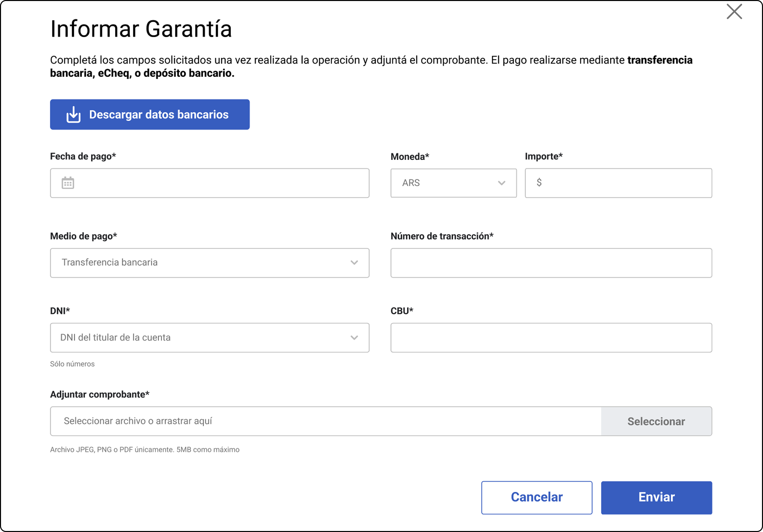Click the Descargar datos bancarios text label
Screen dimensions: 763x532
pos(159,115)
